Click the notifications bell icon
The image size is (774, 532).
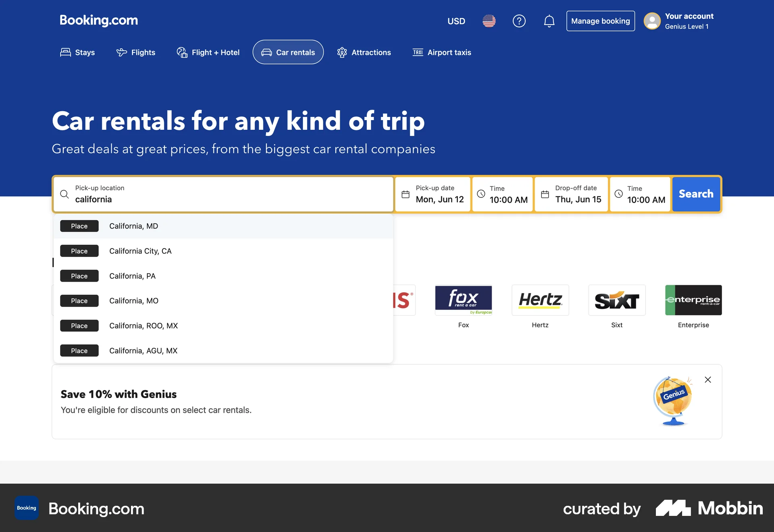[x=549, y=21]
